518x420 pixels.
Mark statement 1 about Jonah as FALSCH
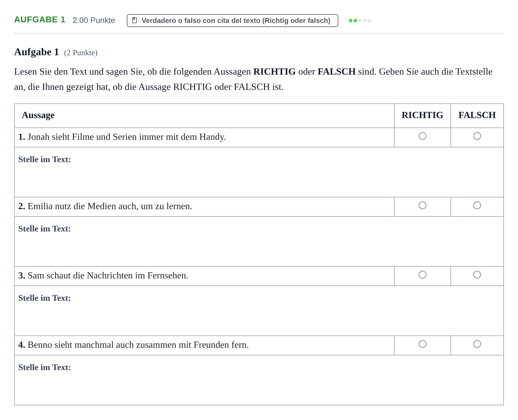477,136
